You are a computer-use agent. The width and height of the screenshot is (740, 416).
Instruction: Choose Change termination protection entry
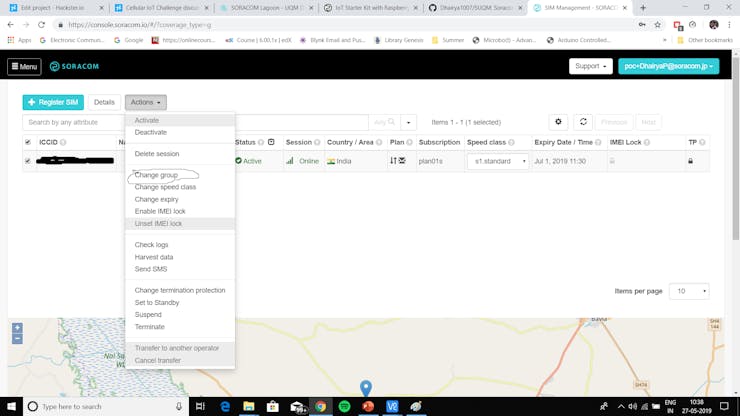pos(180,290)
